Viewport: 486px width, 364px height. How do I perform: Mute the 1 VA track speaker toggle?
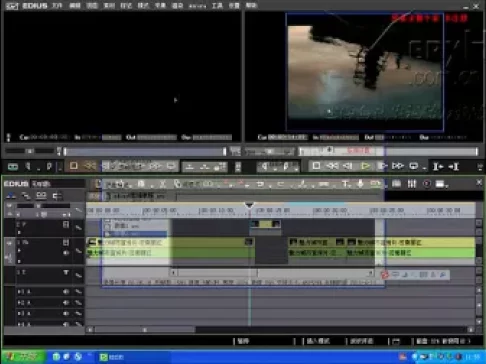(66, 253)
